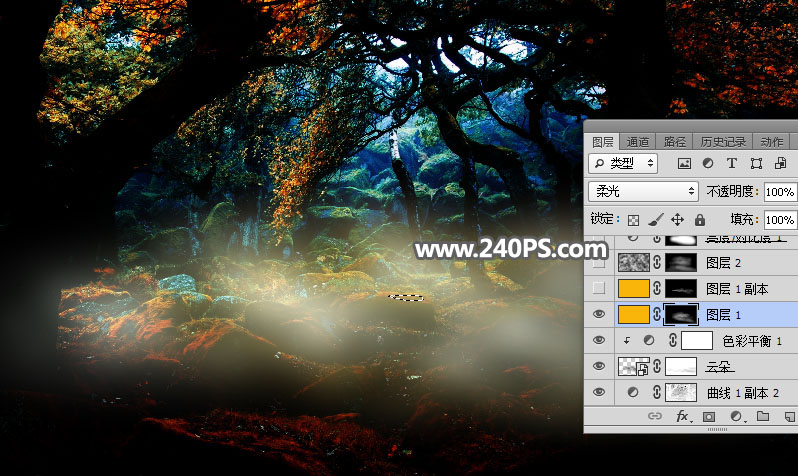Viewport: 798px width, 476px height.
Task: Open new adjustment layer menu
Action: tap(736, 416)
